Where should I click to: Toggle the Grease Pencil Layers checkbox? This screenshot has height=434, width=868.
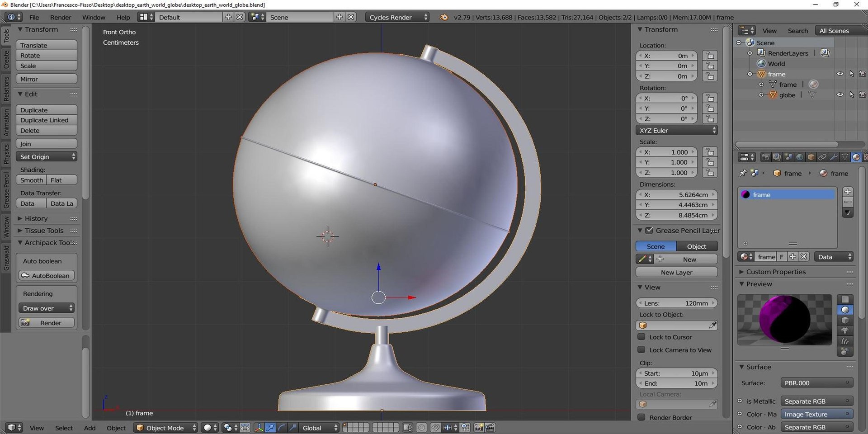[649, 231]
